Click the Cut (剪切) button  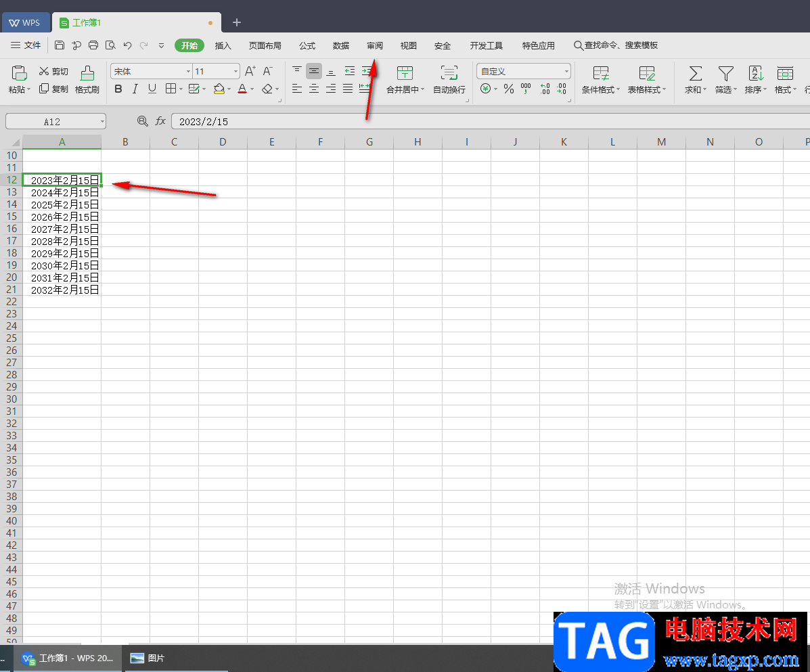coord(53,71)
